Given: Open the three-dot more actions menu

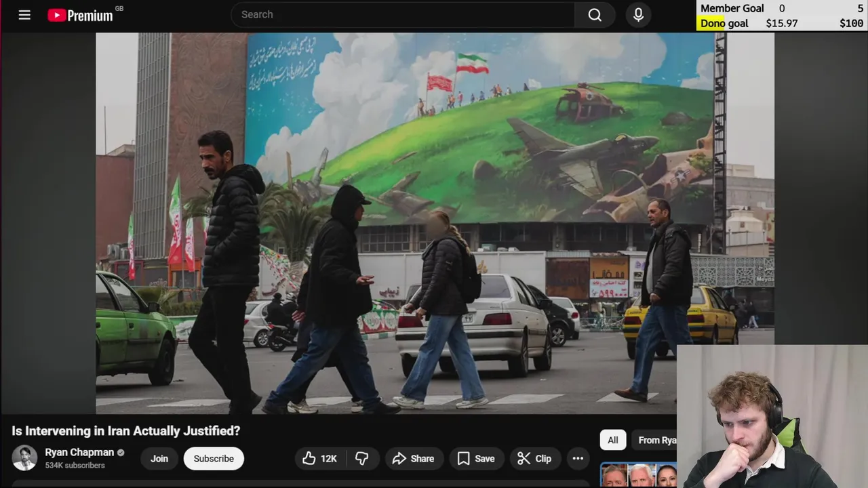Looking at the screenshot, I should 578,459.
